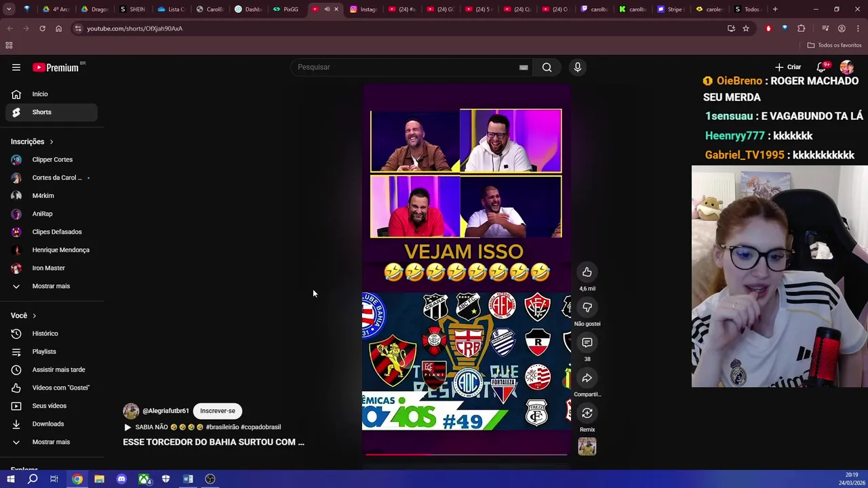Open the Chrome three-dot menu
Screen dimensions: 868x488
[x=857, y=28]
